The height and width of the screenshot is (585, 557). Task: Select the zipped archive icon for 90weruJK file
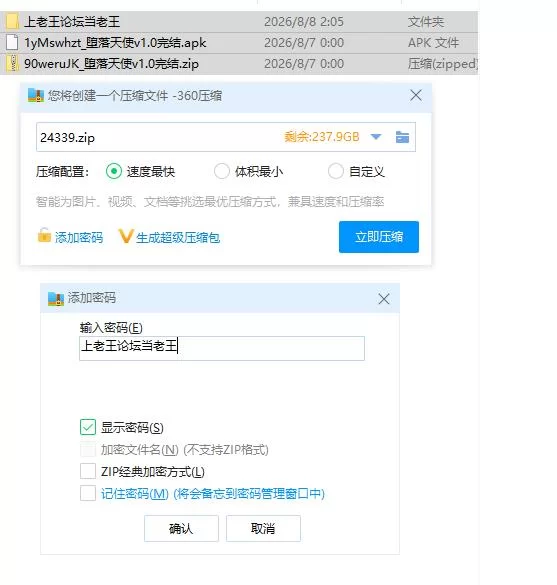coord(13,63)
